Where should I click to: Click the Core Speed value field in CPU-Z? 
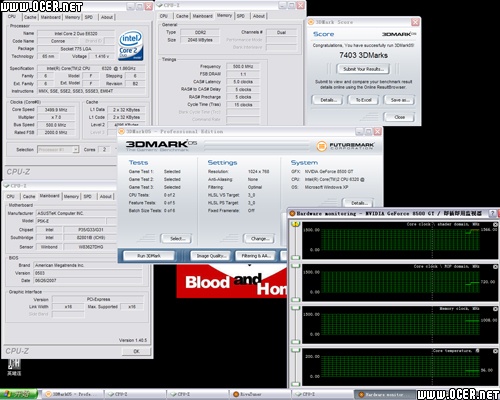56,110
